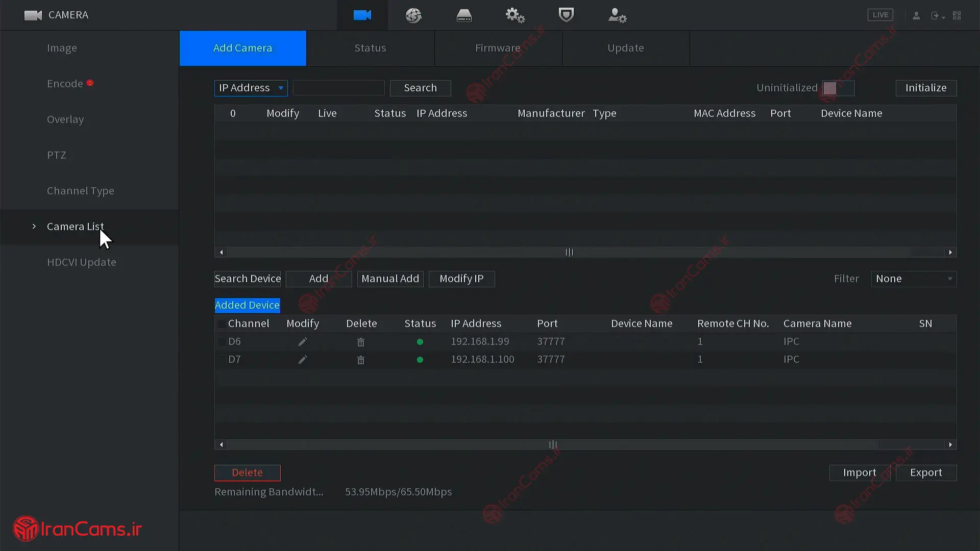Toggle the Uninitialized switch
The width and height of the screenshot is (980, 551).
[838, 88]
